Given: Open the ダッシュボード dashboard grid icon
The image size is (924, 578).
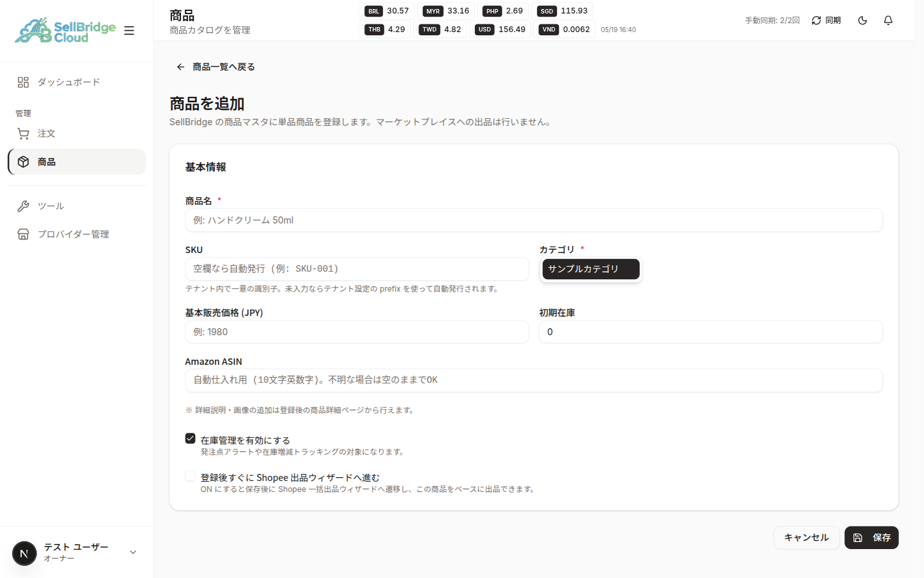Looking at the screenshot, I should click(23, 82).
